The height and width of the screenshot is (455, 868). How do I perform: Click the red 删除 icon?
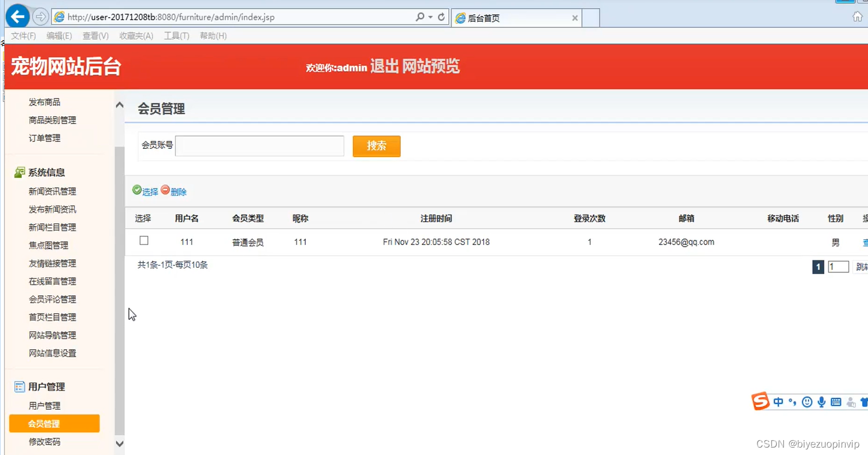165,190
